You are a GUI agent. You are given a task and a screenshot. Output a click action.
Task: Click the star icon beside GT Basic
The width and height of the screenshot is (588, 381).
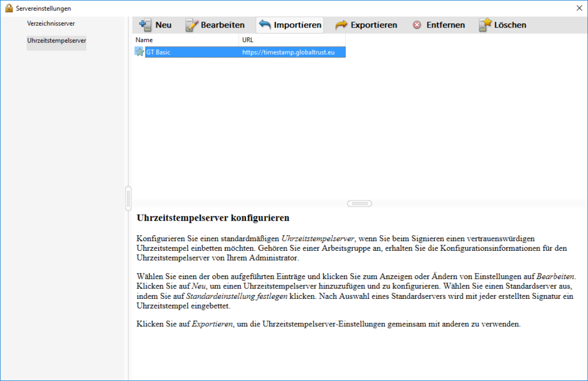[x=140, y=52]
